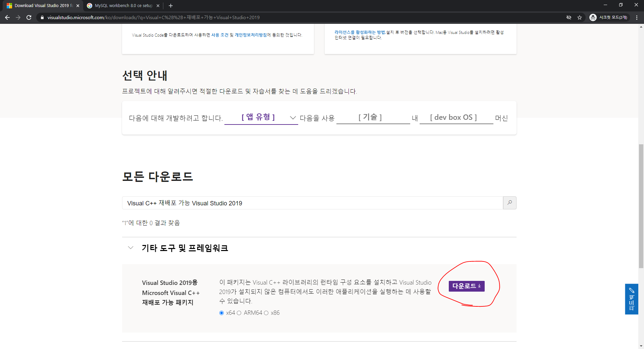644x349 pixels.
Task: Click the incognito mode profile button
Action: (x=608, y=17)
